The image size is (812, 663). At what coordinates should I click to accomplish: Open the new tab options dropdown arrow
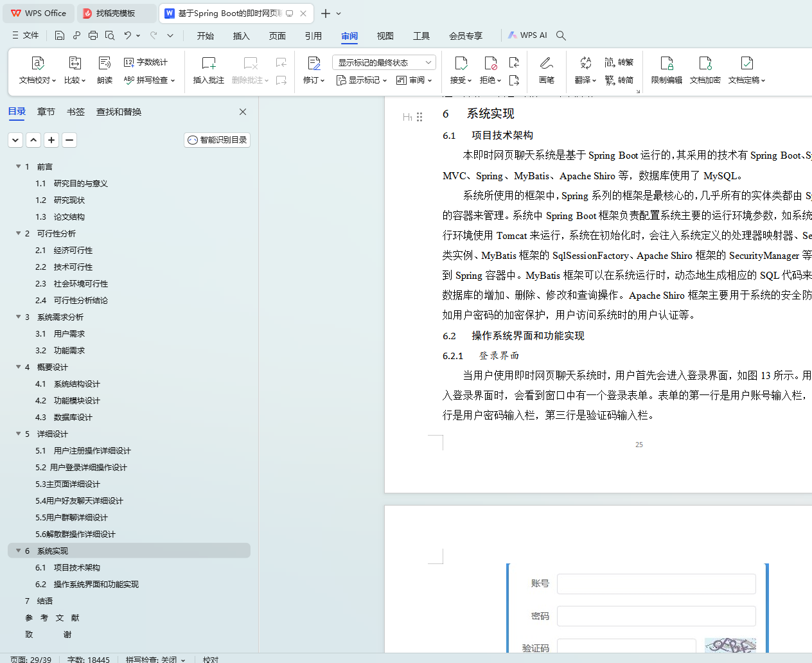[x=339, y=13]
